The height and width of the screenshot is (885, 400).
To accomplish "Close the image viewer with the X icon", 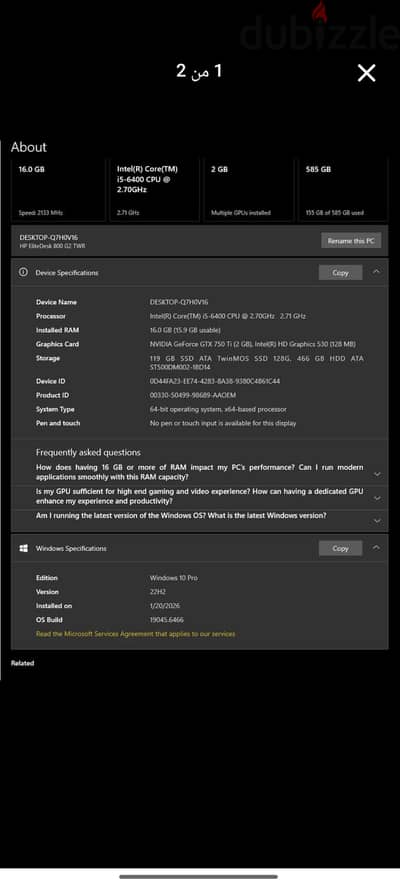I will 366,73.
